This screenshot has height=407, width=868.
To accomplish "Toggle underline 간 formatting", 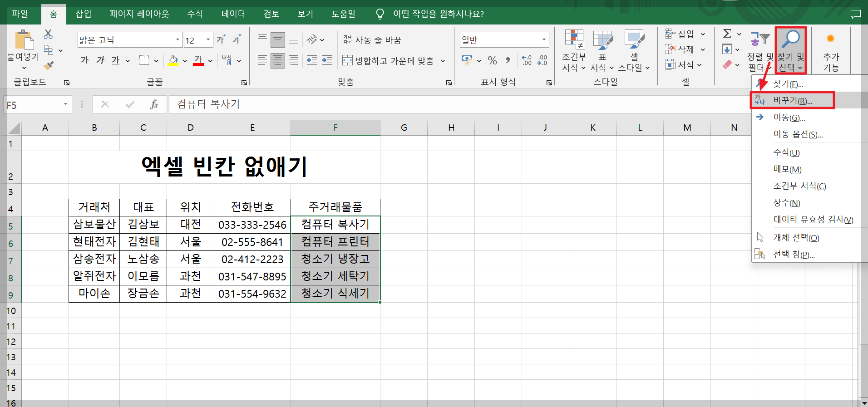I will 116,60.
